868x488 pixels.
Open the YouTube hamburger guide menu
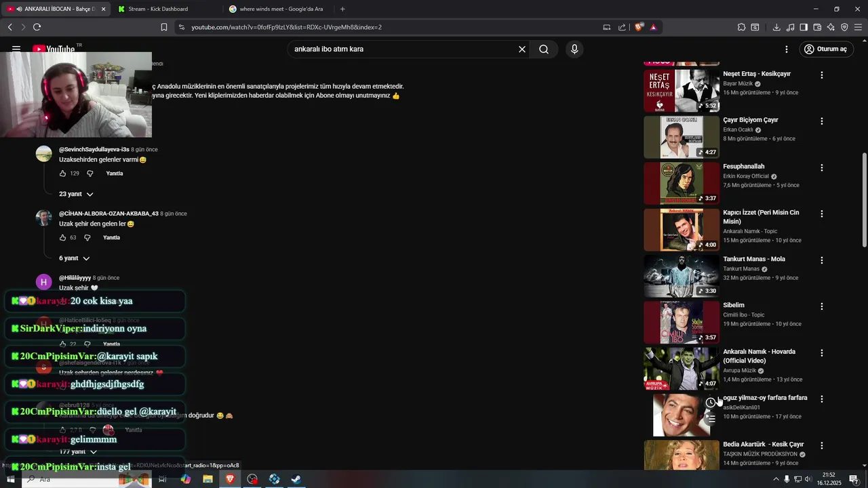pyautogui.click(x=16, y=49)
